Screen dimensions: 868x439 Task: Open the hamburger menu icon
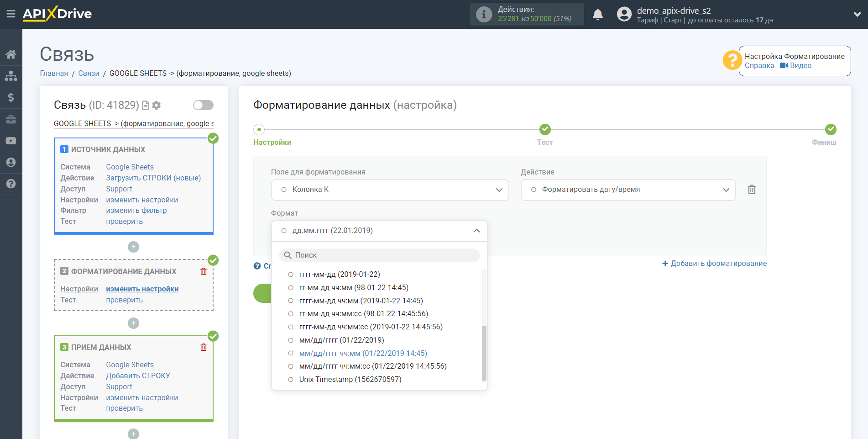[11, 14]
